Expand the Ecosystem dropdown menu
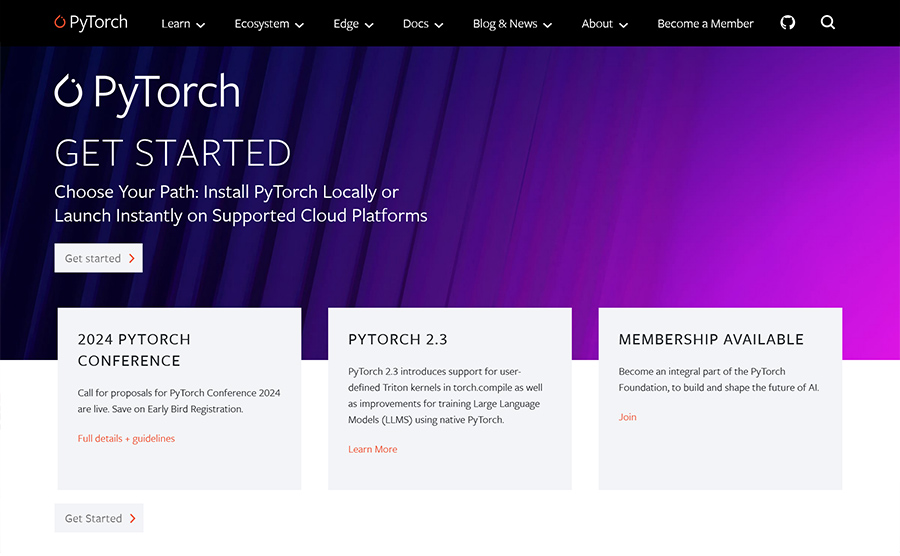This screenshot has width=900, height=556. click(x=269, y=24)
